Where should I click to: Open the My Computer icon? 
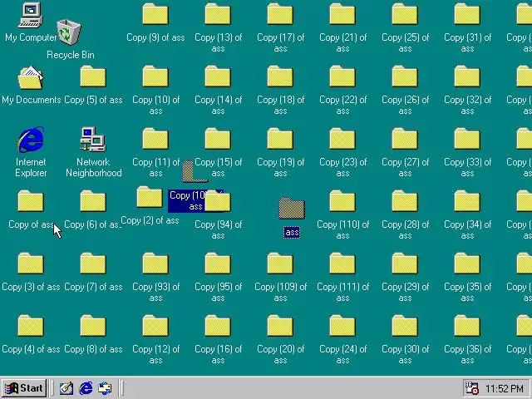pos(31,15)
